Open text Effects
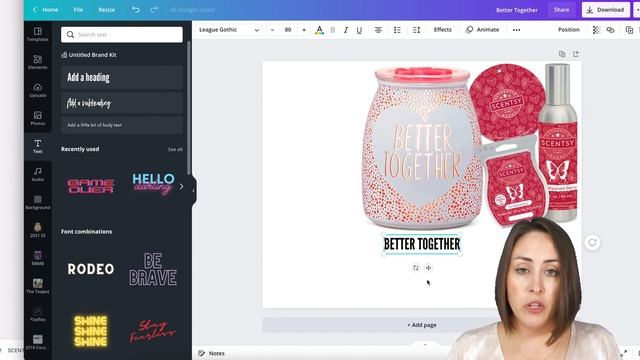This screenshot has width=640, height=360. (442, 29)
